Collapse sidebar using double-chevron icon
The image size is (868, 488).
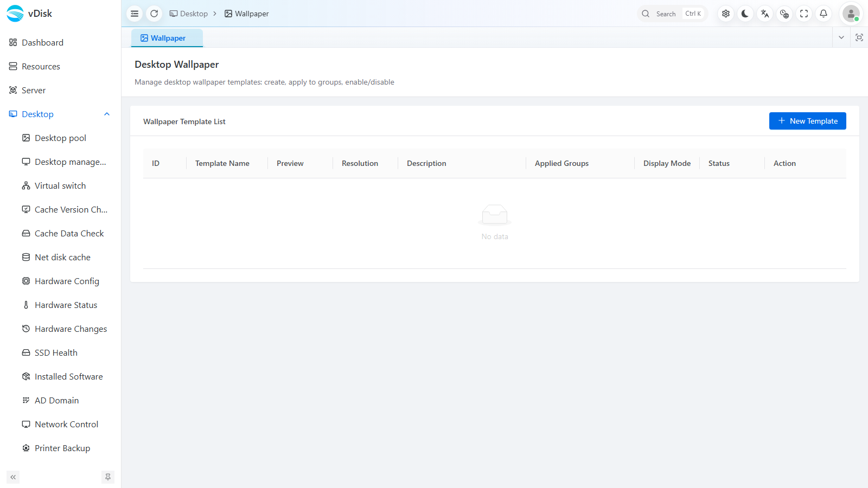pyautogui.click(x=13, y=477)
